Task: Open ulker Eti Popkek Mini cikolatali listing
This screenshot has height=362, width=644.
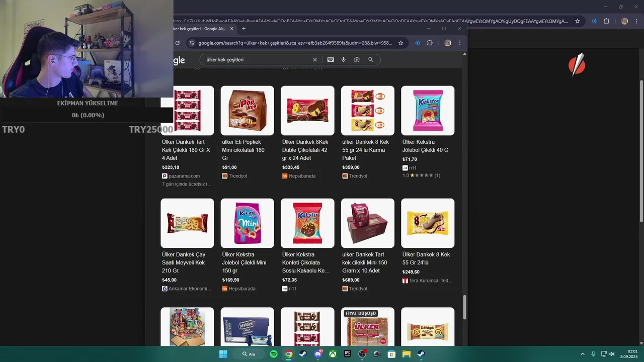Action: [x=244, y=150]
